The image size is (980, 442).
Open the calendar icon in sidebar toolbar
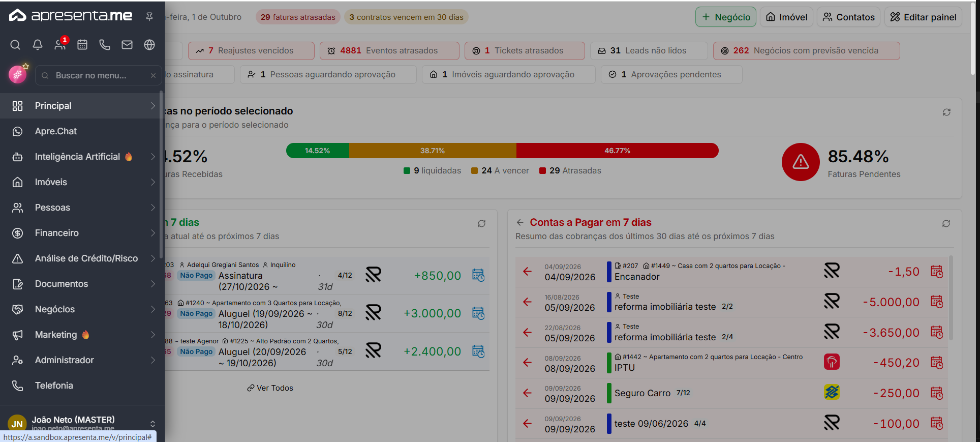click(x=82, y=45)
